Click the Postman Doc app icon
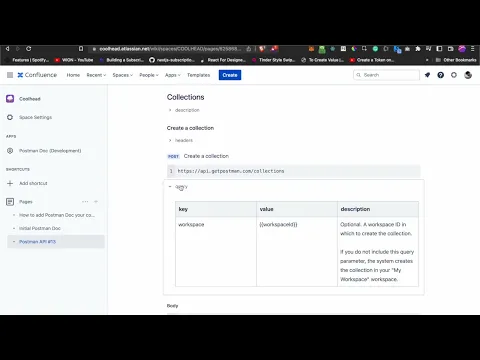 click(10, 151)
